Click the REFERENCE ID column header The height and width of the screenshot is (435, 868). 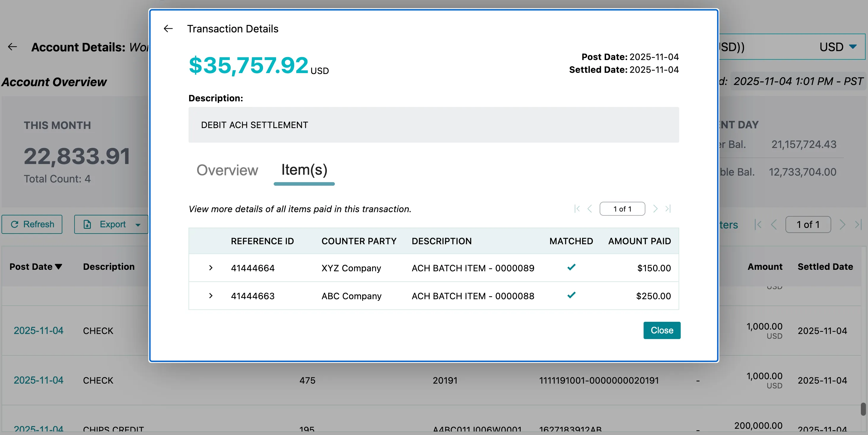[x=262, y=241]
